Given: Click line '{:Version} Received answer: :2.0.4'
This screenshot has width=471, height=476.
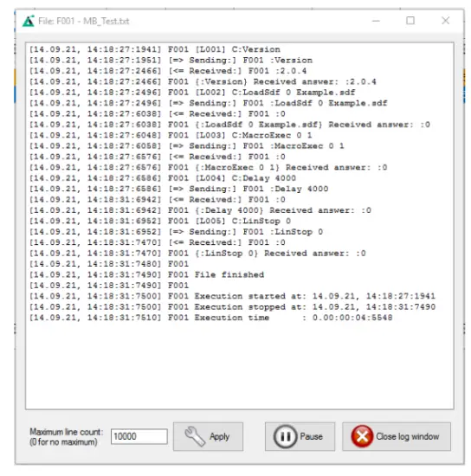Looking at the screenshot, I should [x=203, y=81].
